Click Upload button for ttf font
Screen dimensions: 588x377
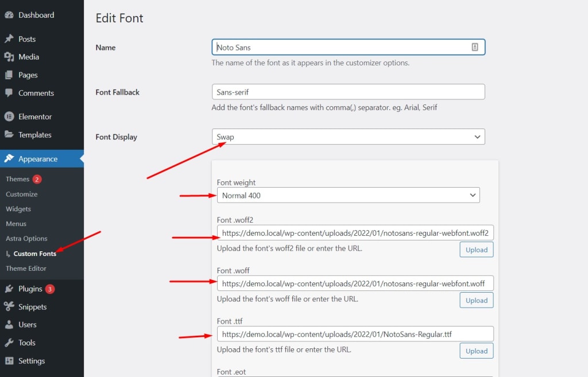[477, 351]
